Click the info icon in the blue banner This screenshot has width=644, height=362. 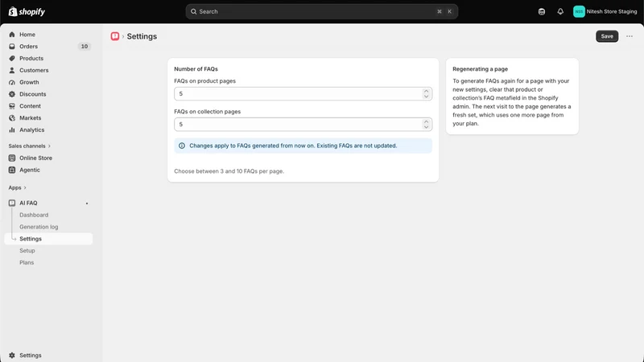tap(182, 146)
